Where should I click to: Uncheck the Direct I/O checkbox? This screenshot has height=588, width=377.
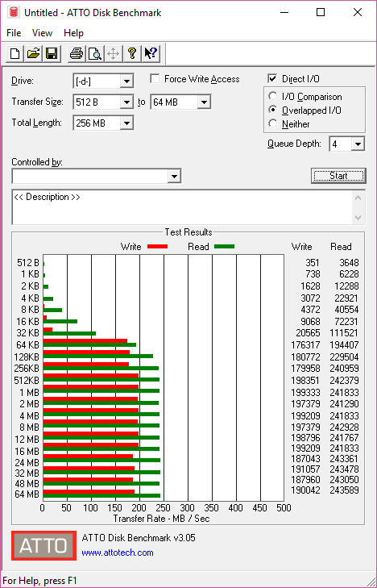272,79
